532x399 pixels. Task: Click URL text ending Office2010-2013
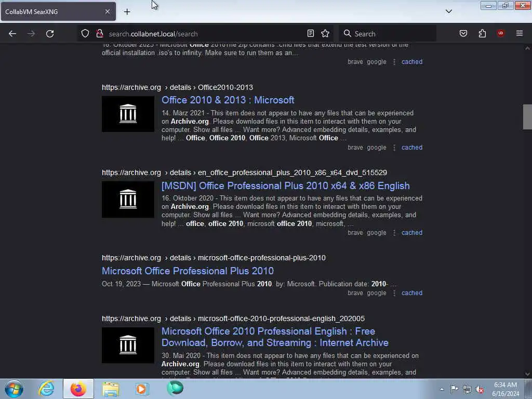tap(178, 87)
